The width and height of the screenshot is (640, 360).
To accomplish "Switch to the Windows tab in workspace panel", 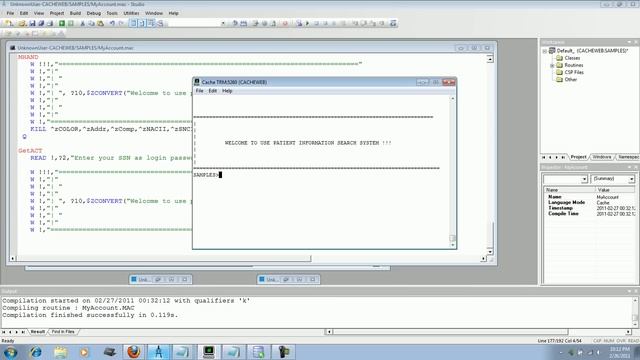I will (x=602, y=157).
